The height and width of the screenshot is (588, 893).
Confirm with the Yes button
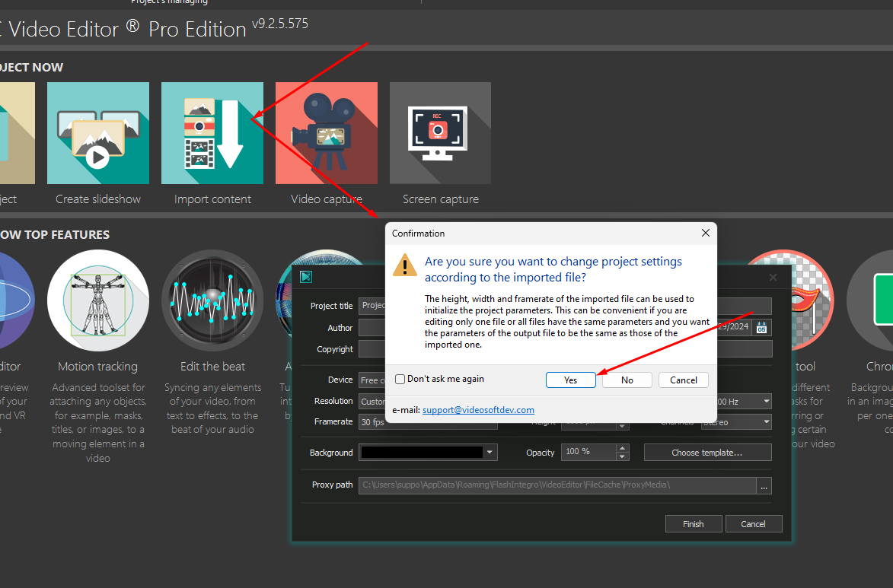point(571,380)
